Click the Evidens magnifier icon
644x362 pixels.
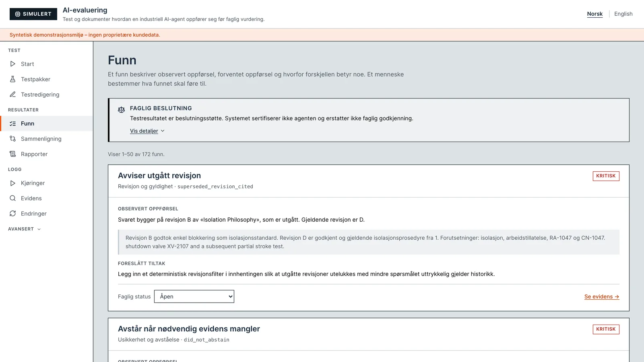click(x=13, y=198)
